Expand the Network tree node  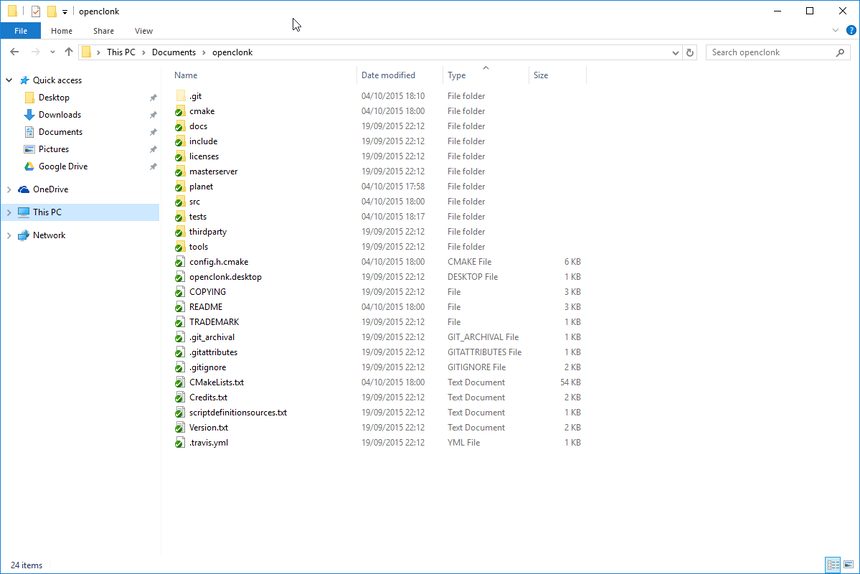(x=9, y=236)
